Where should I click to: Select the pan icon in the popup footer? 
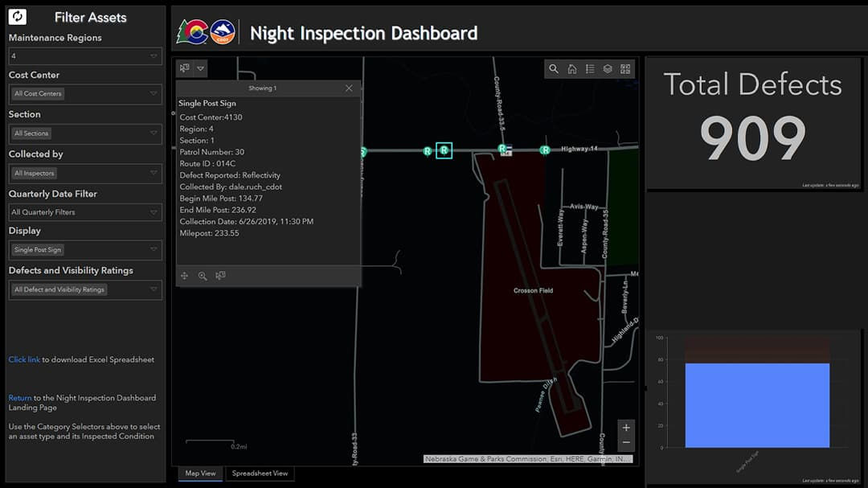click(184, 276)
